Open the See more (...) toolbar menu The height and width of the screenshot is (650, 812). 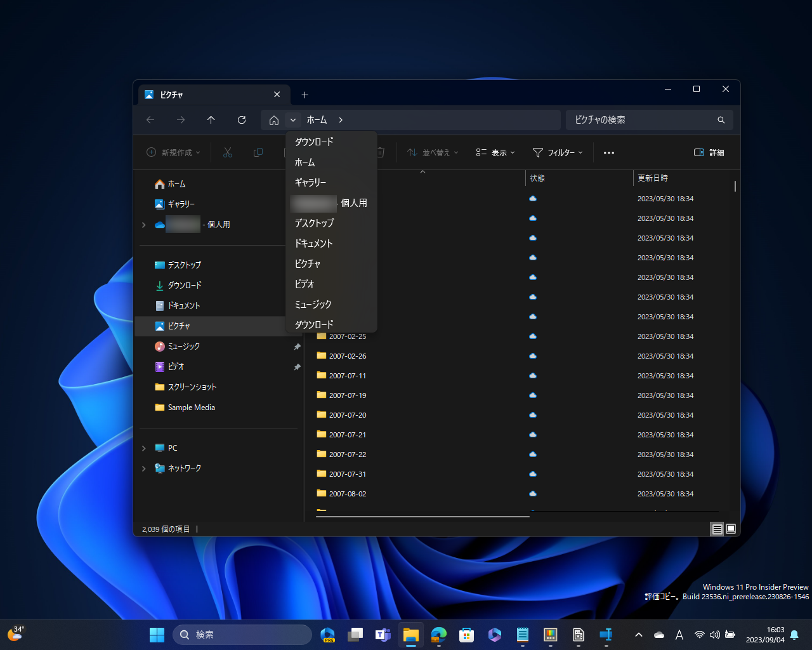(609, 152)
